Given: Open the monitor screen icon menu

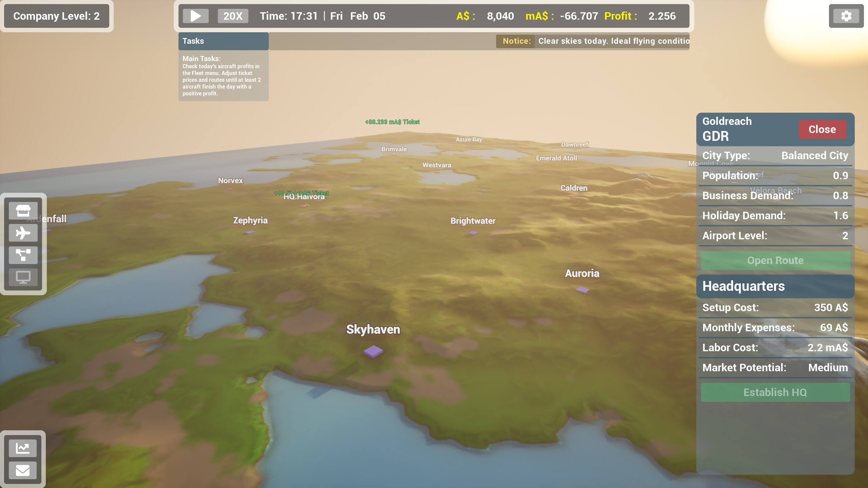Looking at the screenshot, I should pos(23,277).
